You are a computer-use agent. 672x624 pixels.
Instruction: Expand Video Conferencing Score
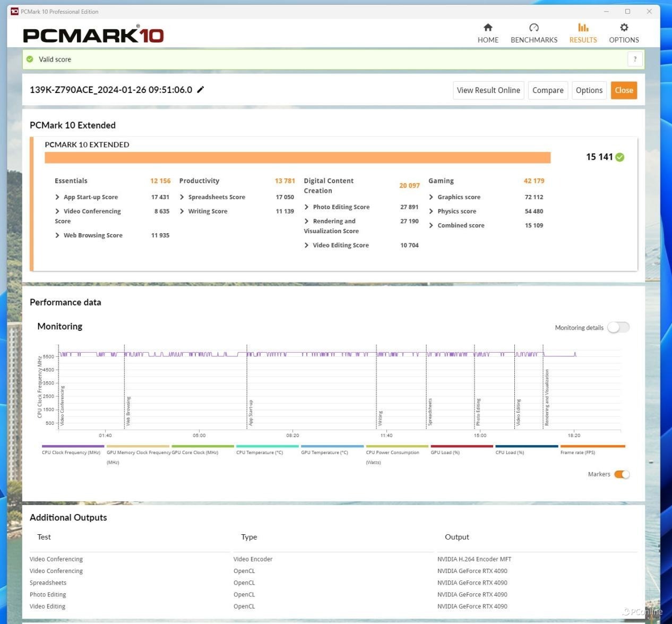[57, 211]
